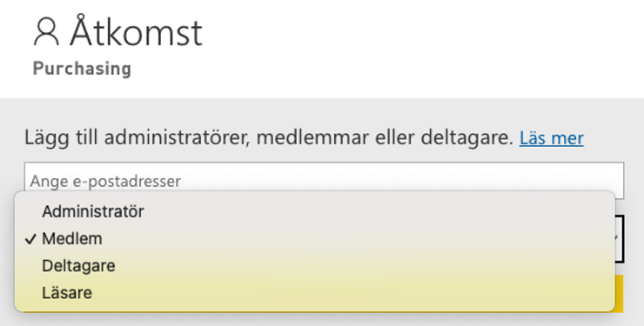644x326 pixels.
Task: Click the person icon beside Åtkomst
Action: (x=46, y=32)
